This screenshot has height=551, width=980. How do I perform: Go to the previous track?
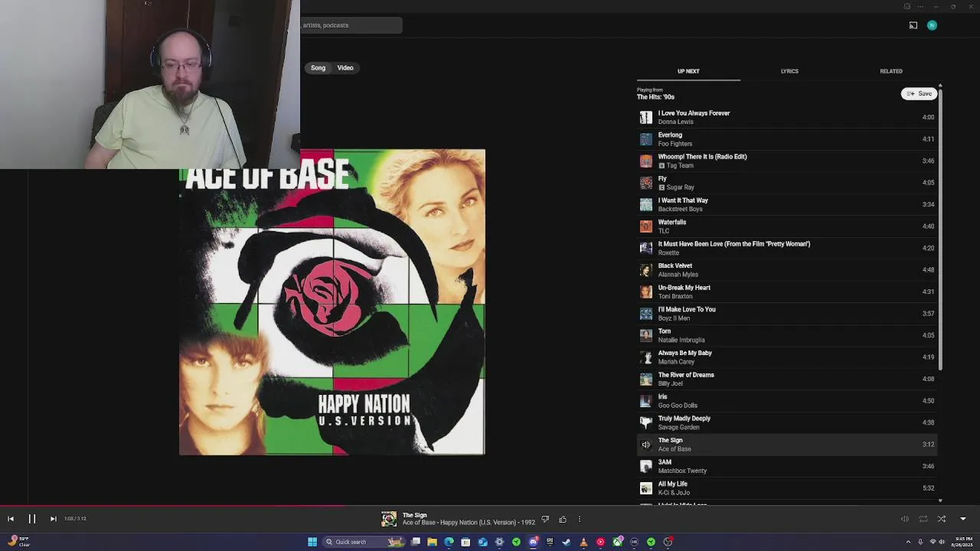click(x=11, y=519)
